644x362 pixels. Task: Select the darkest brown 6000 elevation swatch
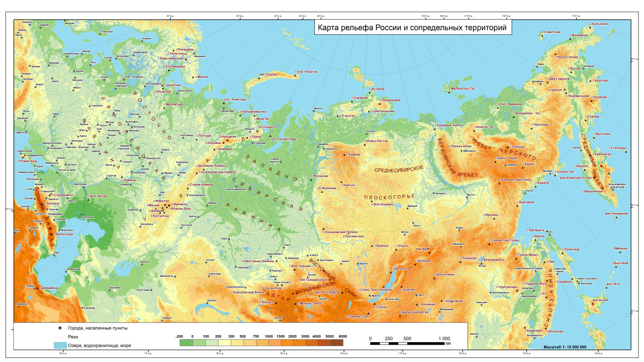337,343
